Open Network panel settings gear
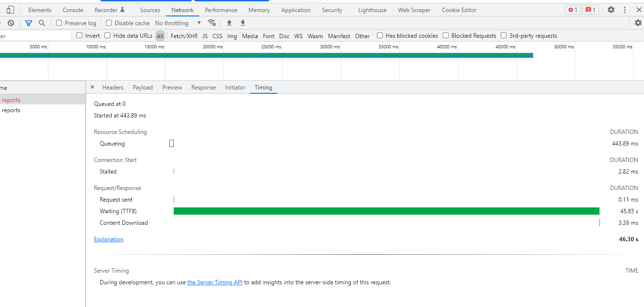 638,23
